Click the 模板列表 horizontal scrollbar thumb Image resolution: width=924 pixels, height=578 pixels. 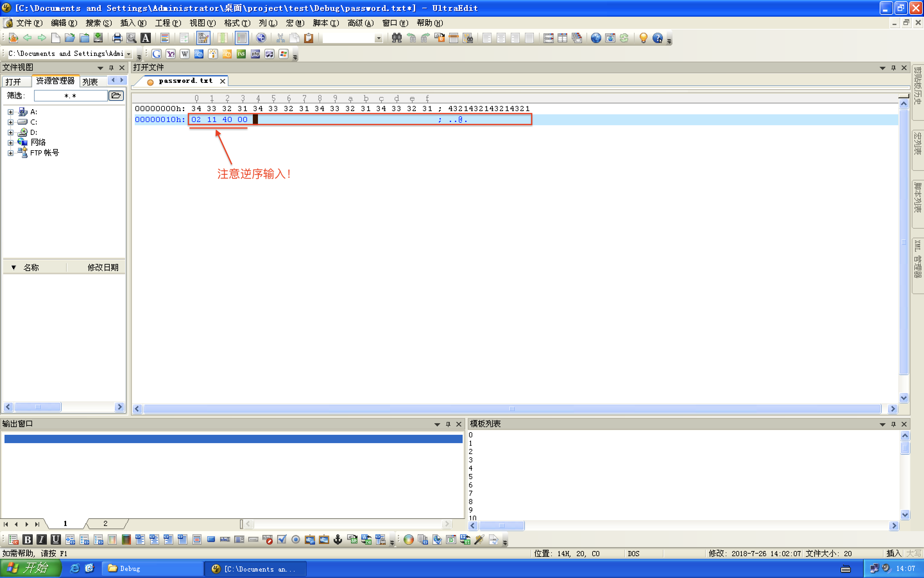(502, 526)
